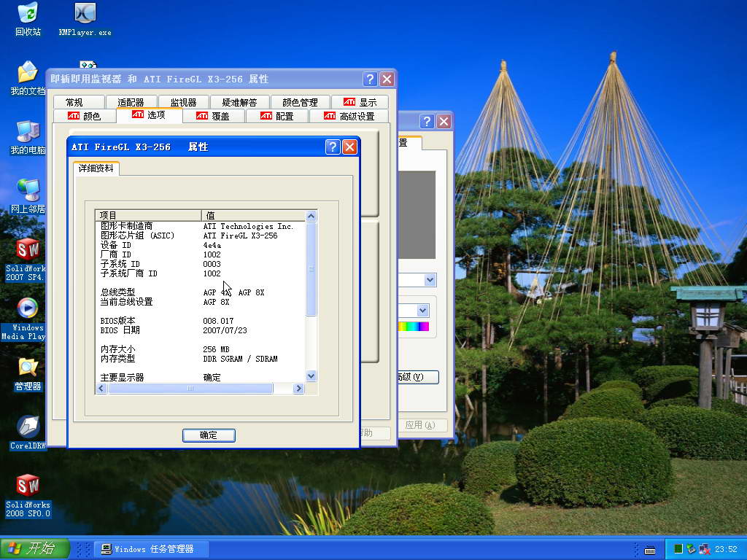Close the background display properties window
This screenshot has height=560, width=747.
444,122
